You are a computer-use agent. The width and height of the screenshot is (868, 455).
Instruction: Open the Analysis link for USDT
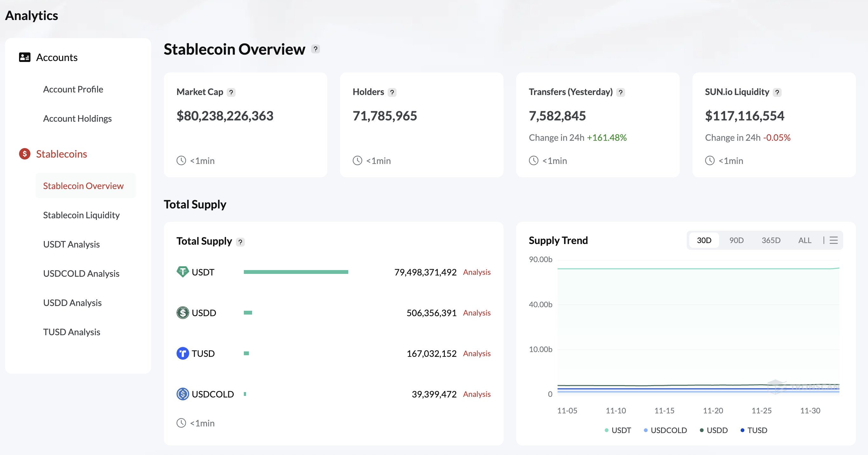477,272
